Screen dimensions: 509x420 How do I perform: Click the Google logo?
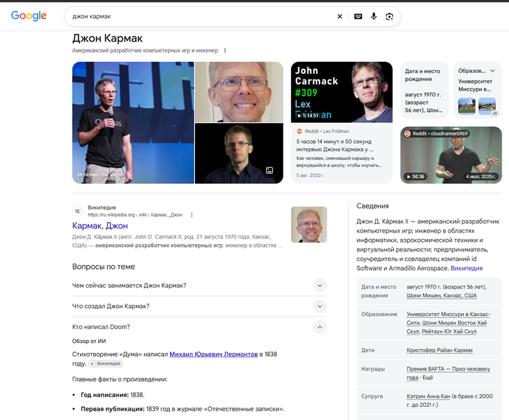29,15
